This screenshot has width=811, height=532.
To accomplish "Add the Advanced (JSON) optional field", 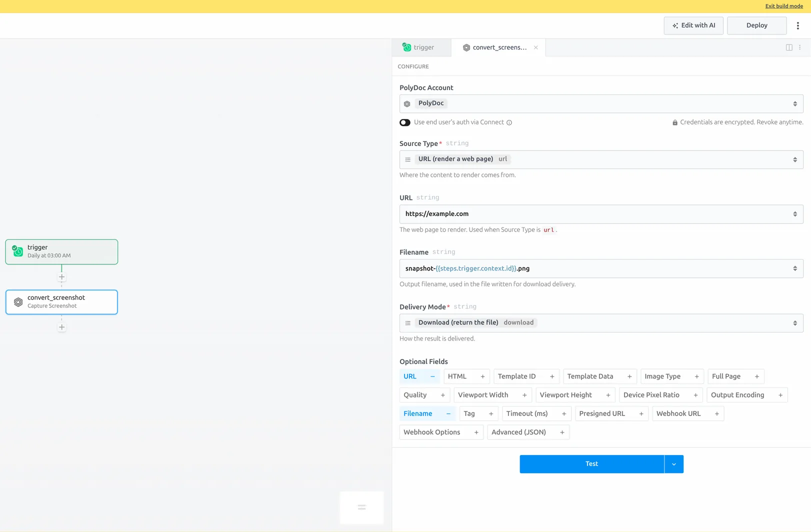I will click(x=562, y=432).
